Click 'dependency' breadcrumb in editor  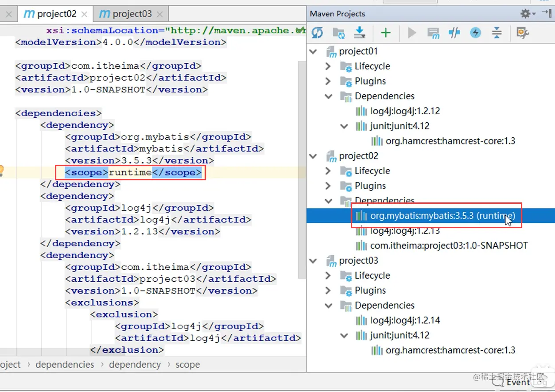135,365
